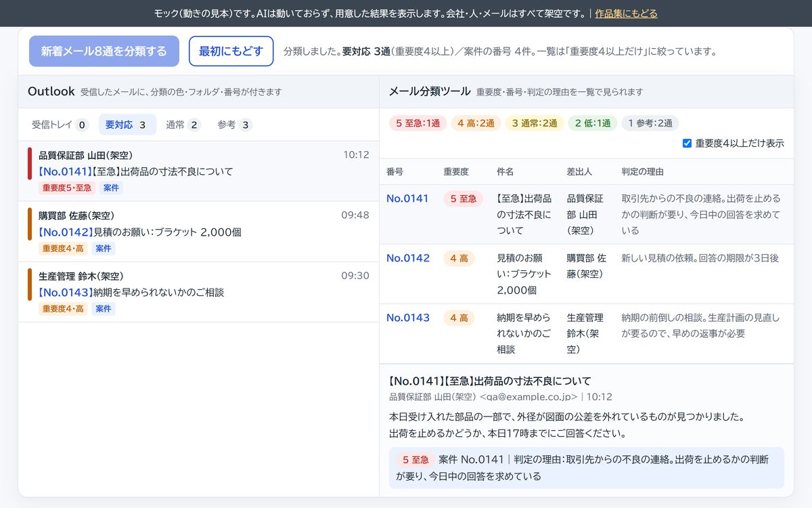Click the 1 参考:2通 summary chip
The height and width of the screenshot is (508, 812).
(x=650, y=123)
